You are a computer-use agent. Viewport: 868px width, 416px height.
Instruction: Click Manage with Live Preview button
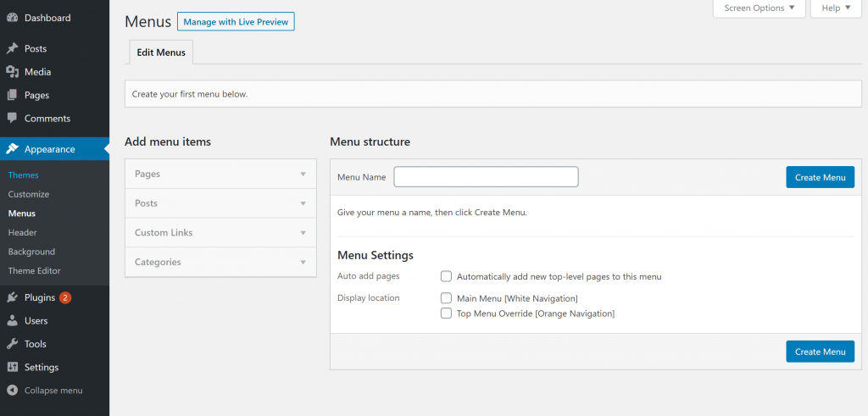(236, 21)
